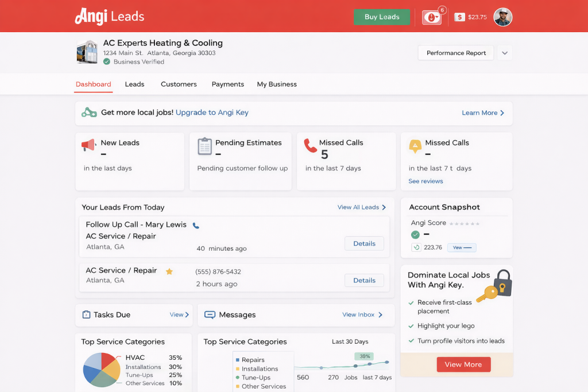588x392 pixels.
Task: Click the Business Verified checkmark icon
Action: tap(107, 61)
